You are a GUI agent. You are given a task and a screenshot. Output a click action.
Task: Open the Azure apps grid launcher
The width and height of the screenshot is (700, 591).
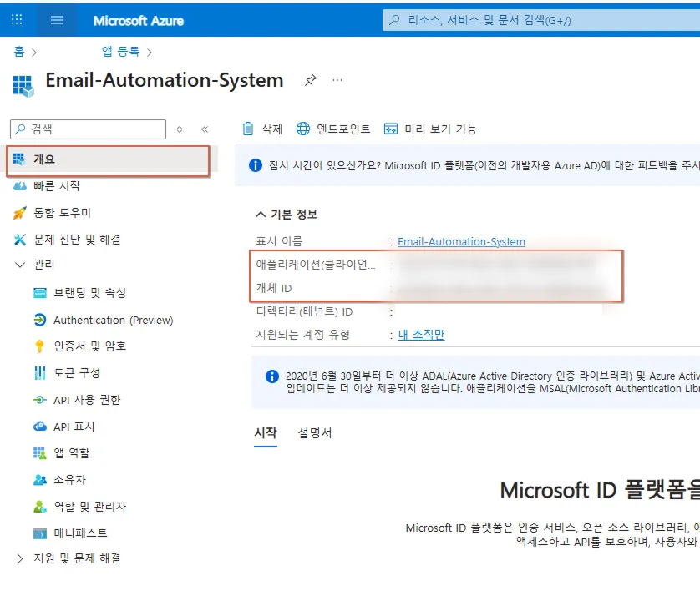pyautogui.click(x=17, y=20)
